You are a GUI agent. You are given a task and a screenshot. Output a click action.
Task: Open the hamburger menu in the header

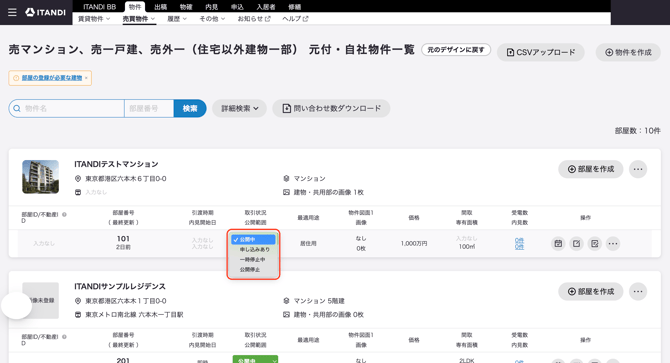pyautogui.click(x=12, y=12)
